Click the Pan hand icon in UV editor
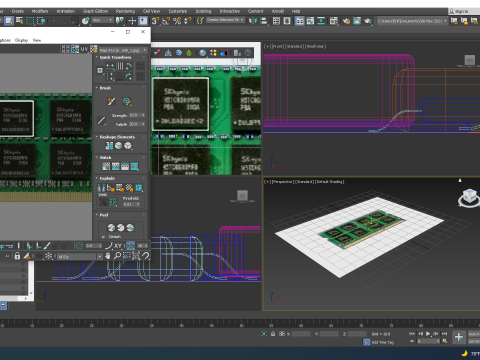 [108, 256]
